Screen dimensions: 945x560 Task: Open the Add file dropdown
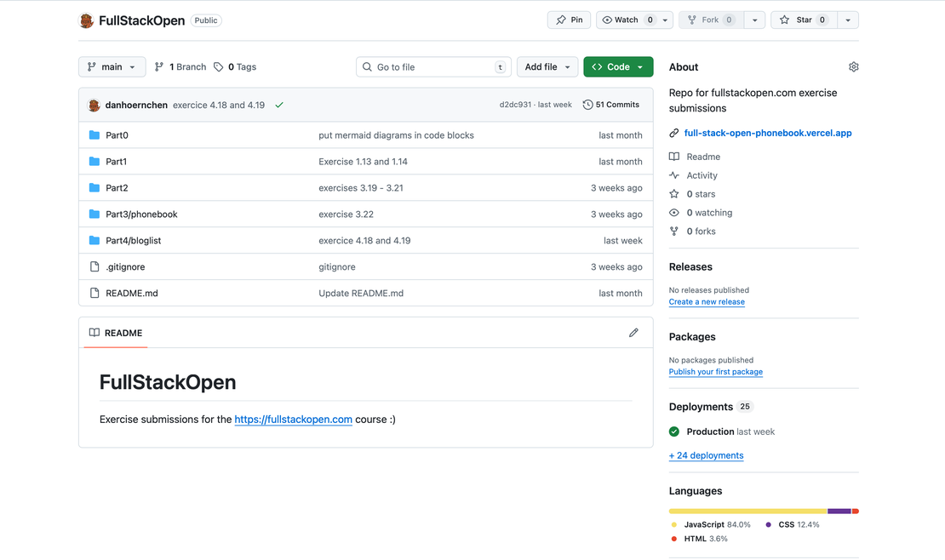coord(547,66)
